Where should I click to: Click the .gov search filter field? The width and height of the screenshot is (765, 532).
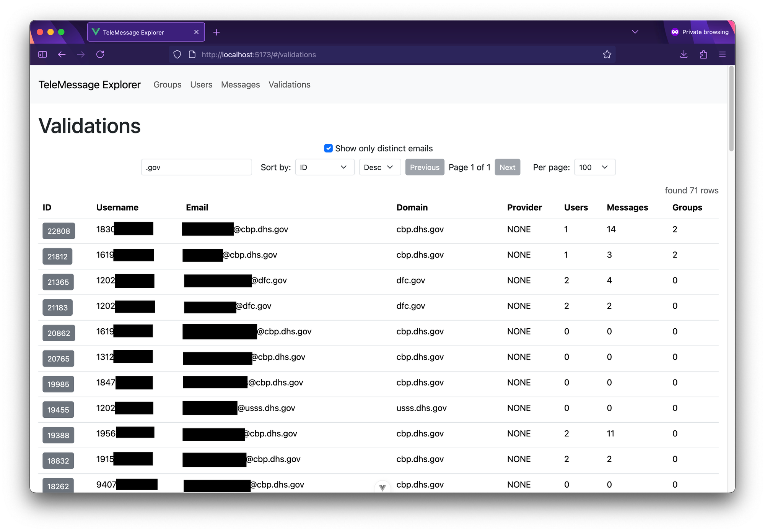[x=196, y=167]
